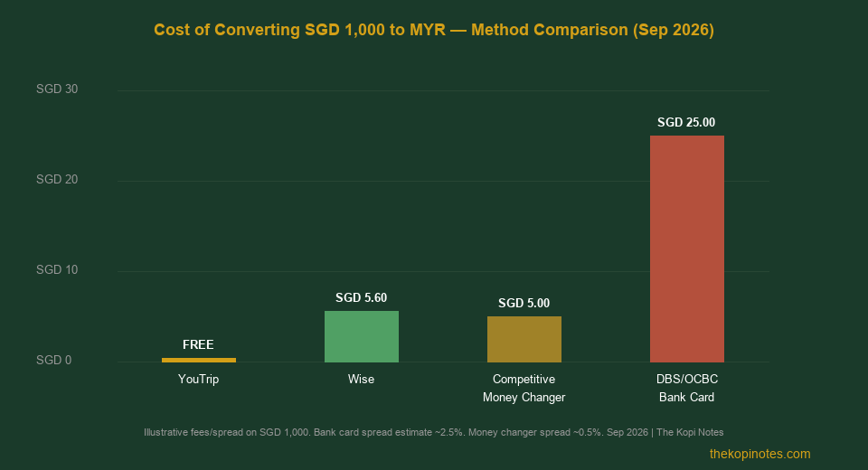Select the green Wise bar

(x=362, y=336)
